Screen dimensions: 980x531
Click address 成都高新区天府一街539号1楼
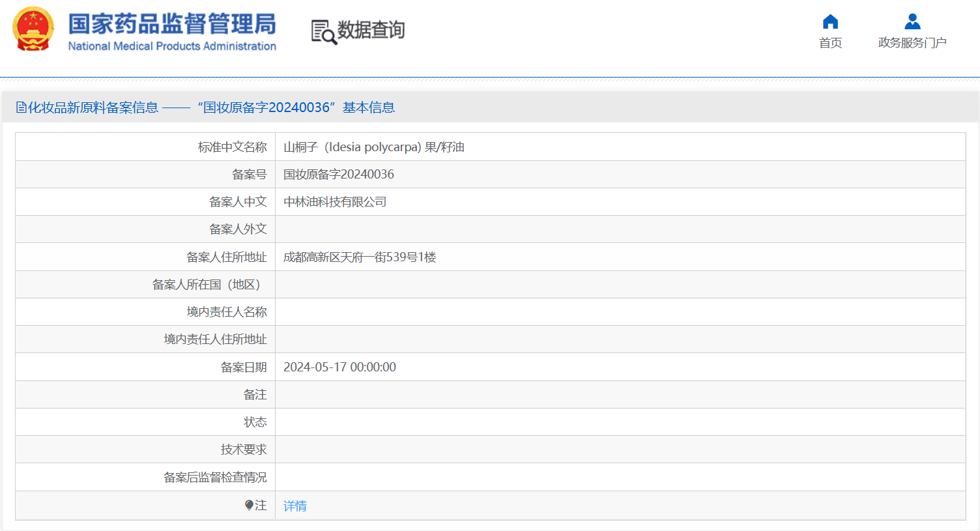click(360, 257)
